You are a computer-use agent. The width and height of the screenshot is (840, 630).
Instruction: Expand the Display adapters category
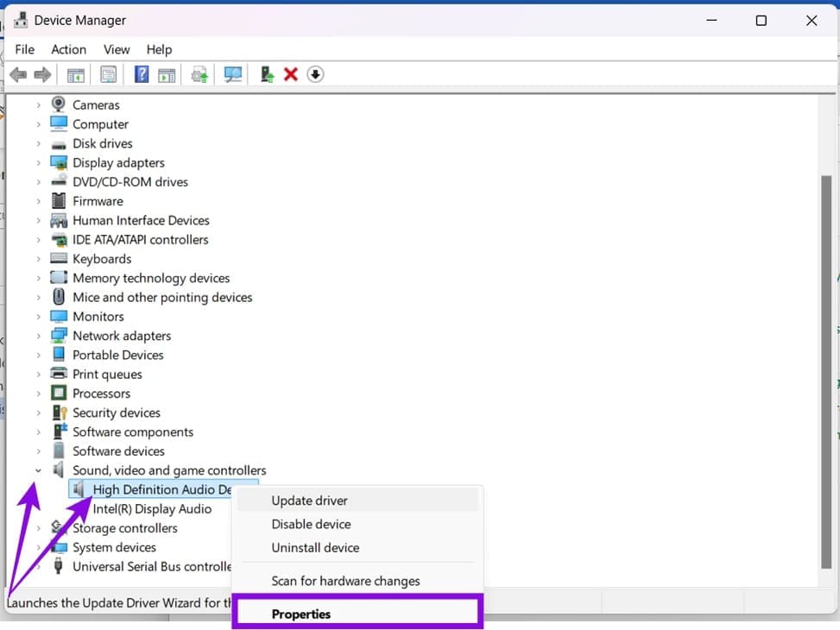38,163
